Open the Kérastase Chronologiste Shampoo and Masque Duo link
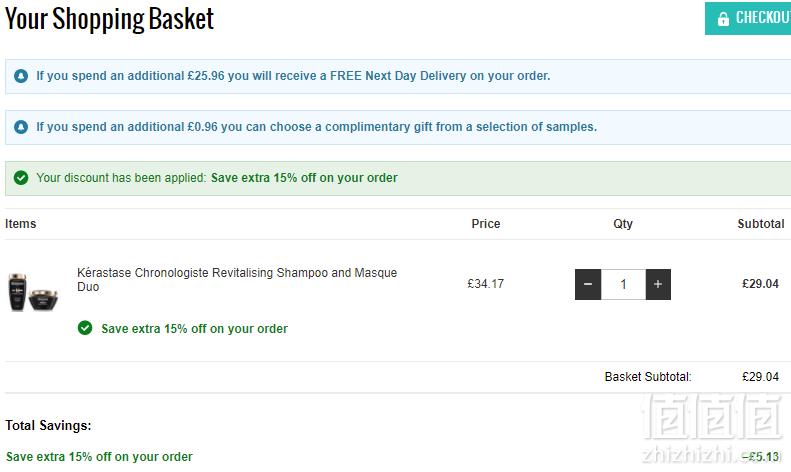 point(237,279)
